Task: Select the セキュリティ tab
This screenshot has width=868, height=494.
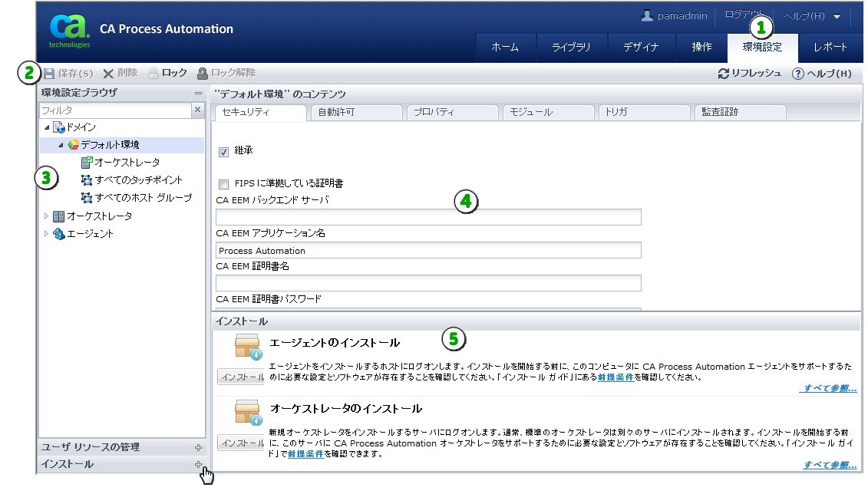Action: (x=260, y=112)
